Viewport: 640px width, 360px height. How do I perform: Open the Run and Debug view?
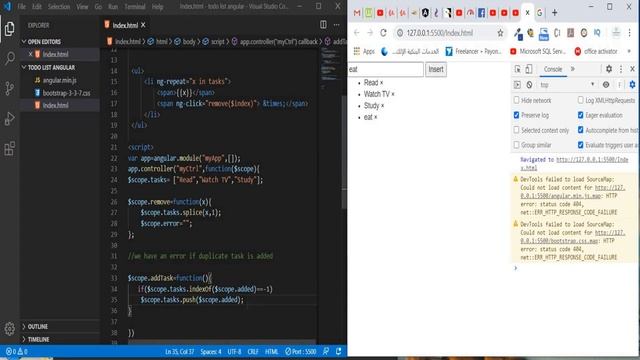coord(9,118)
